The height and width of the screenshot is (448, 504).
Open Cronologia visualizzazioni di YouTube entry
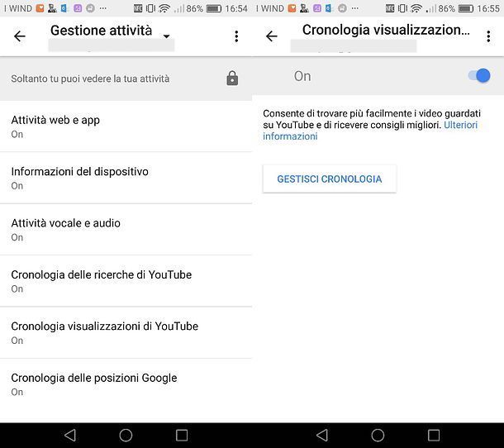click(x=126, y=332)
